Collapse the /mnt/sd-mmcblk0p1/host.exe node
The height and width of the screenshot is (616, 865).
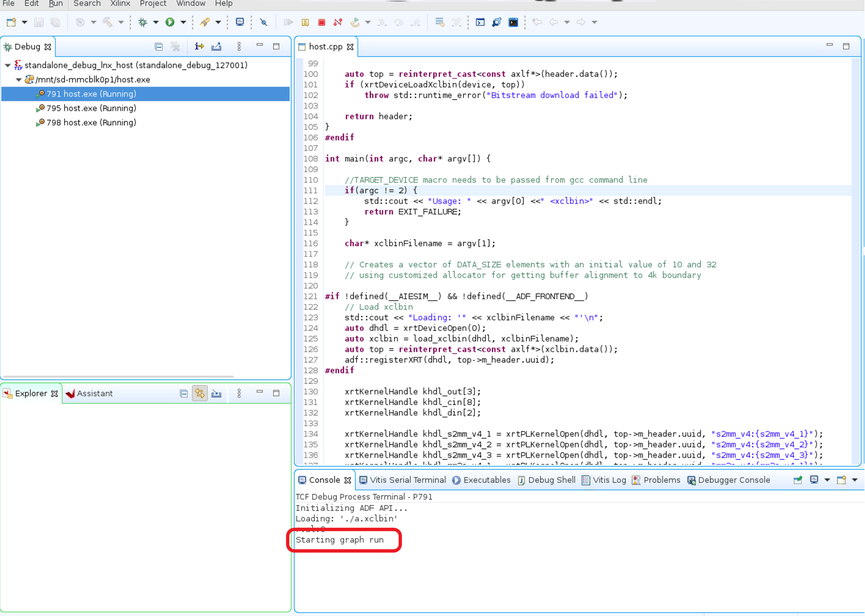click(19, 80)
